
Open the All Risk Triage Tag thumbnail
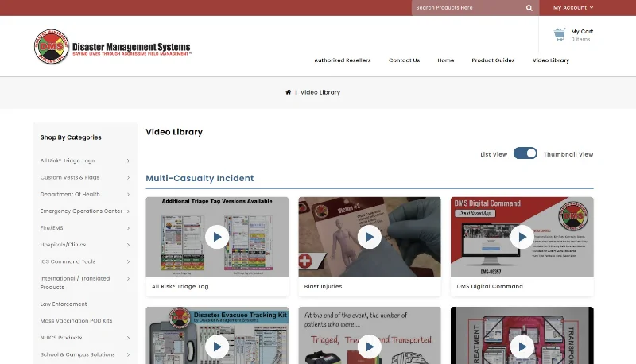[217, 237]
